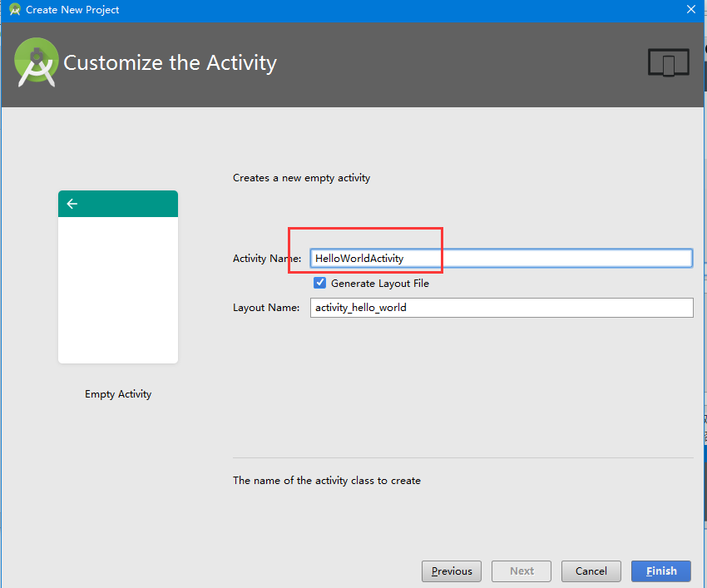Click the "Layout Name:" label
707x588 pixels.
[266, 308]
